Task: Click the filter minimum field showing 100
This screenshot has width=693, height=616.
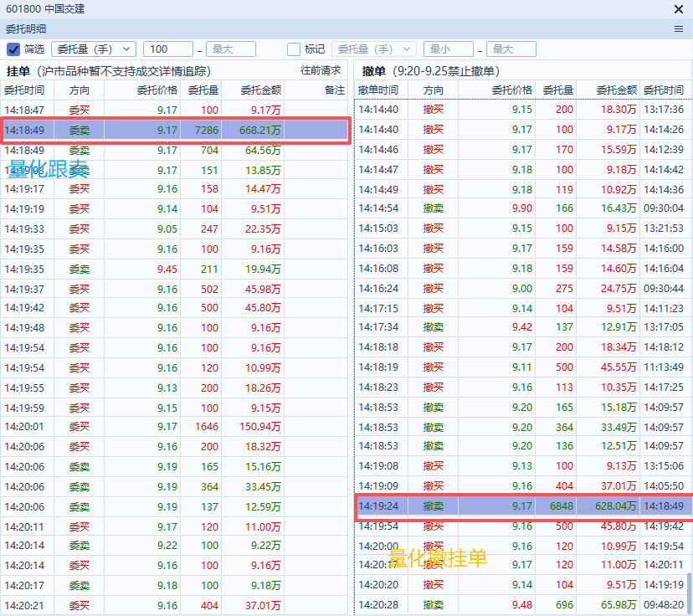Action: click(x=168, y=49)
